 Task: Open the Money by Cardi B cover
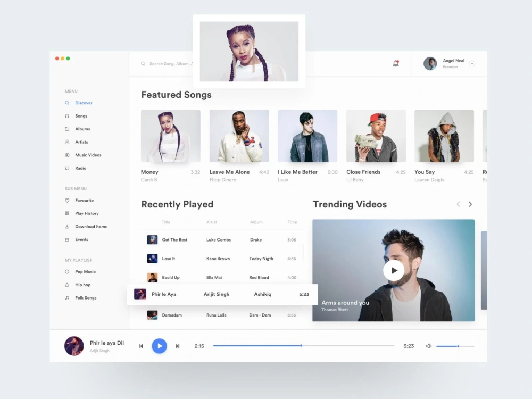click(x=171, y=136)
